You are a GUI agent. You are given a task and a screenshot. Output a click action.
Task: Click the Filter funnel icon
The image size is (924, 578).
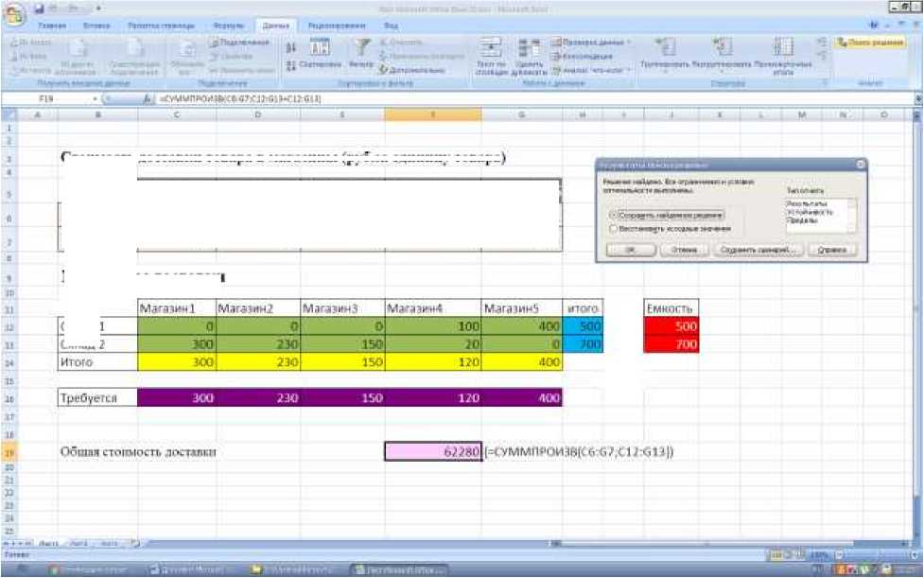359,47
